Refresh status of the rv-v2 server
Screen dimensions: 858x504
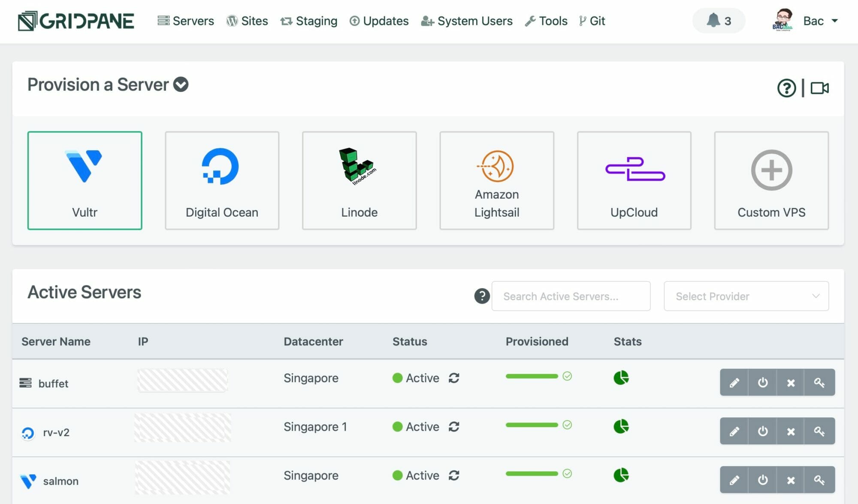coord(454,427)
